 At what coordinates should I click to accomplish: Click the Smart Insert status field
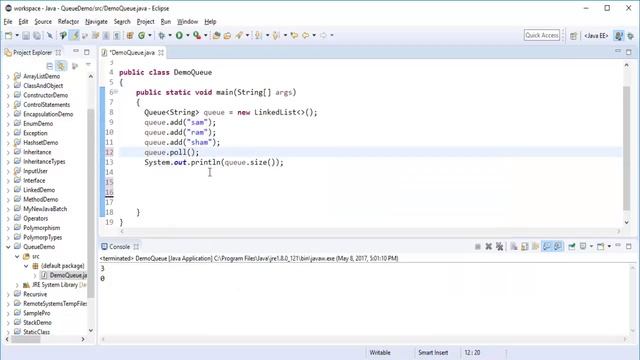(433, 353)
